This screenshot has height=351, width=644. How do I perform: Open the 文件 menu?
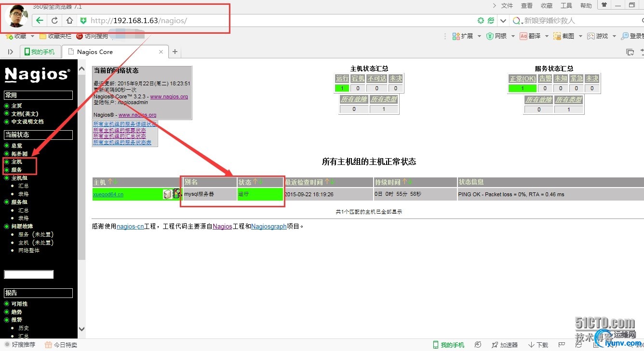tap(507, 5)
